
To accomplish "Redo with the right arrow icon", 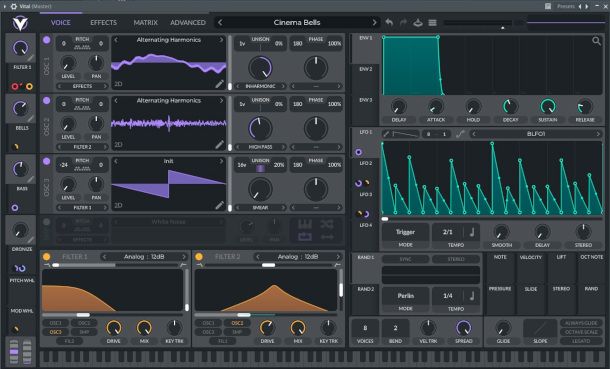I will pyautogui.click(x=403, y=23).
